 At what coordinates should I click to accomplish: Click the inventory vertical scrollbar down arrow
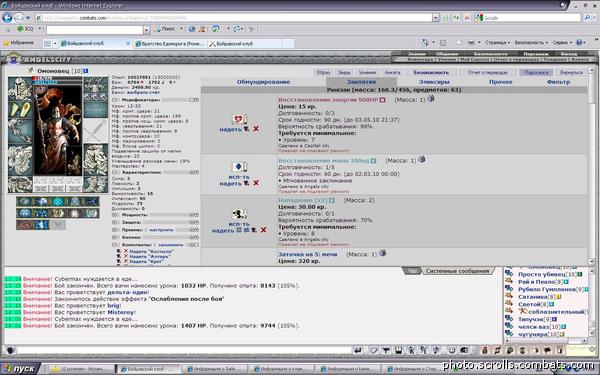[591, 262]
